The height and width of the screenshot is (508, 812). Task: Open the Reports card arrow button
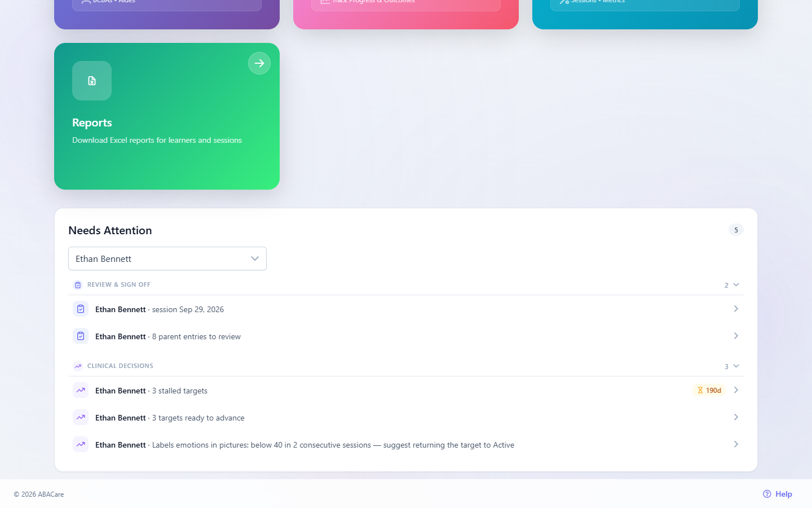tap(259, 63)
